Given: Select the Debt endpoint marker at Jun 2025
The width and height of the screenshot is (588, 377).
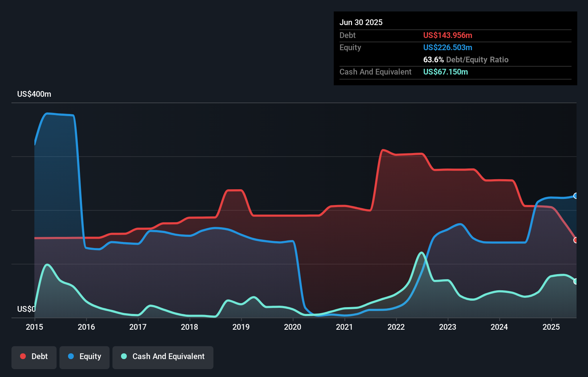Looking at the screenshot, I should point(576,240).
